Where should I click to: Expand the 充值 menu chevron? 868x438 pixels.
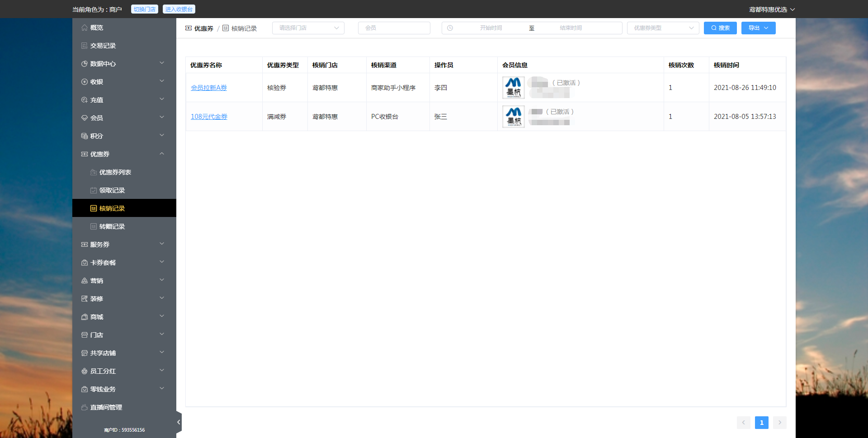point(162,99)
